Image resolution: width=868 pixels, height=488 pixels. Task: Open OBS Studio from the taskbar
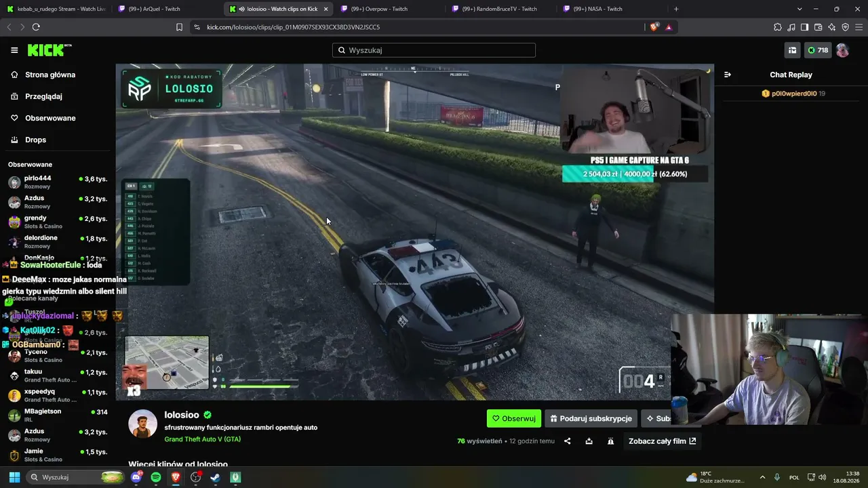(x=196, y=477)
